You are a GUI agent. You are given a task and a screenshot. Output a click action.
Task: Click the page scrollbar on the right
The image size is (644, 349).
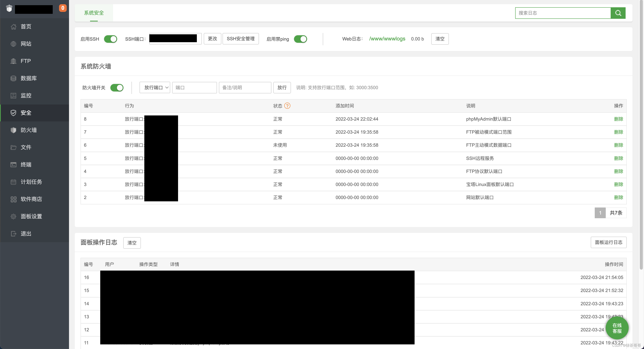[x=641, y=135]
